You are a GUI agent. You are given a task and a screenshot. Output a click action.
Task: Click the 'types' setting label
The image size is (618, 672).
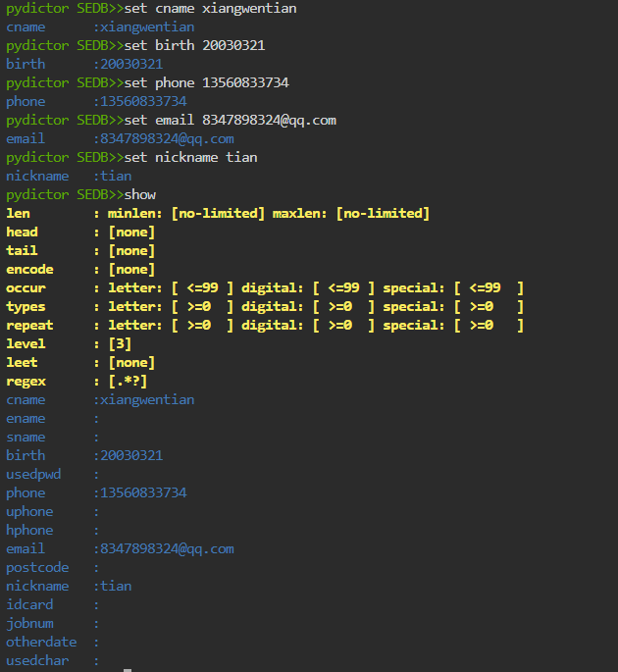(x=26, y=307)
